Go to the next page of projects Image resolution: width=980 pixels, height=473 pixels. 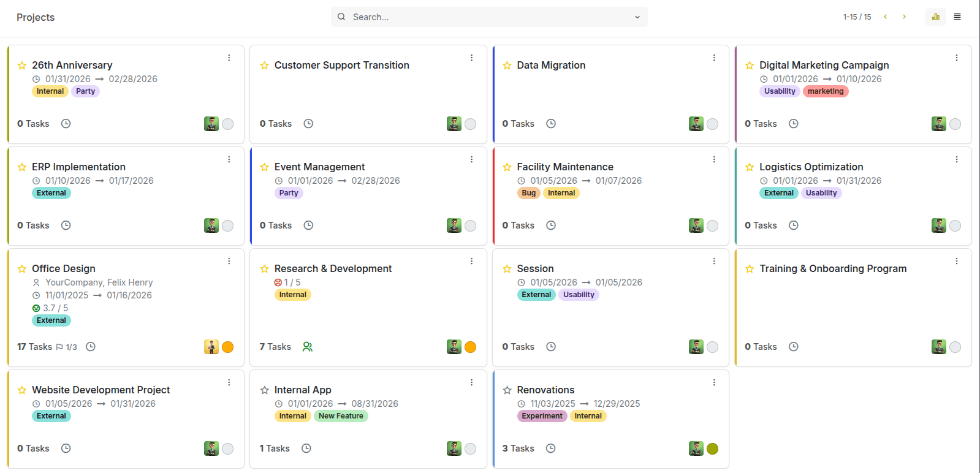[x=904, y=17]
